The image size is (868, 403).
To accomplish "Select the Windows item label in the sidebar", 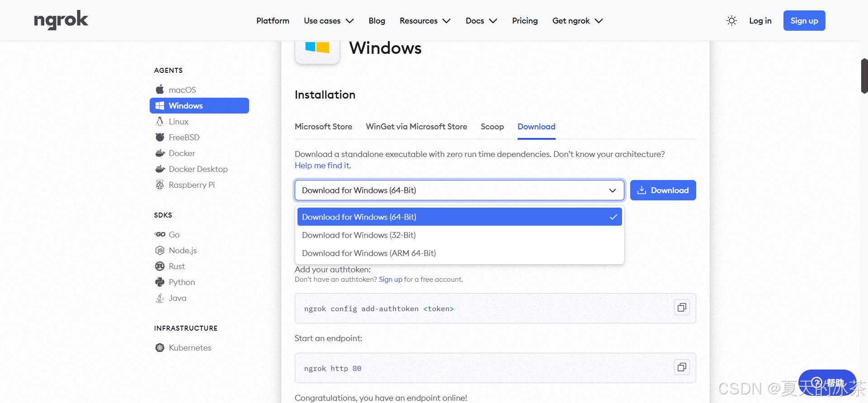I will (186, 105).
